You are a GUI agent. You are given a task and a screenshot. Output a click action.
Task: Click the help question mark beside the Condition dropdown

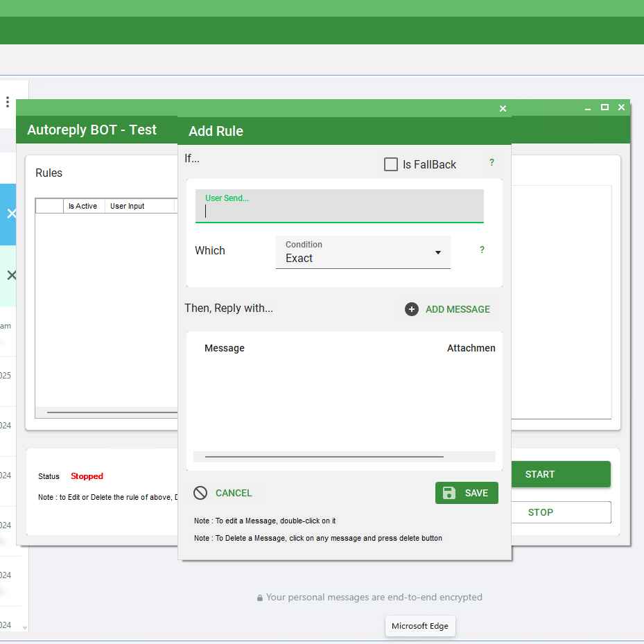tap(481, 250)
